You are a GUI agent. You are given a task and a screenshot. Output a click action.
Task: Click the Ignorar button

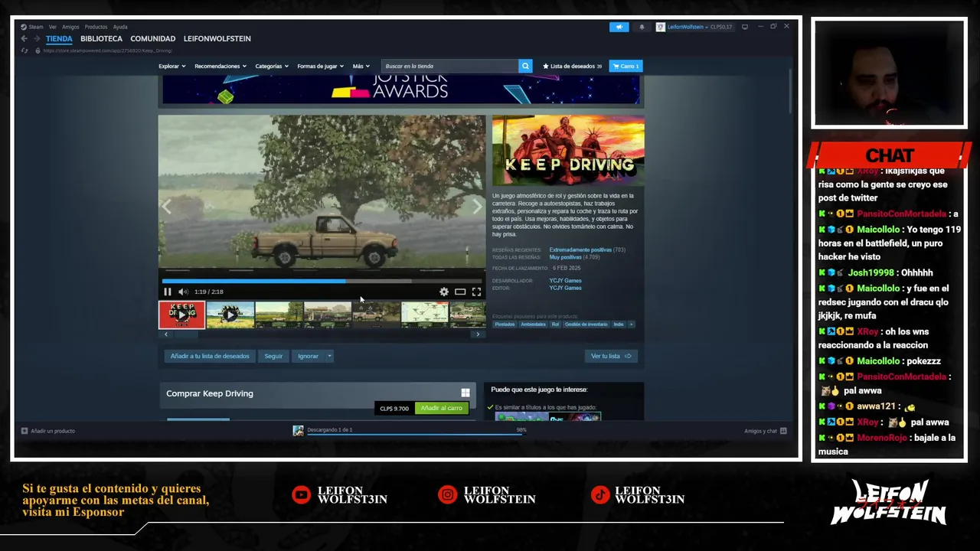click(308, 356)
